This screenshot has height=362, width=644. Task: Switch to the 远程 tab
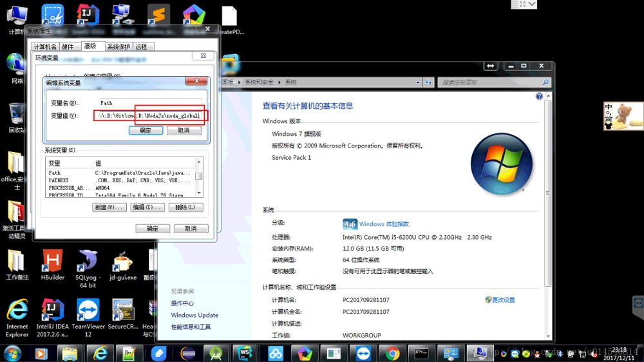(x=141, y=46)
